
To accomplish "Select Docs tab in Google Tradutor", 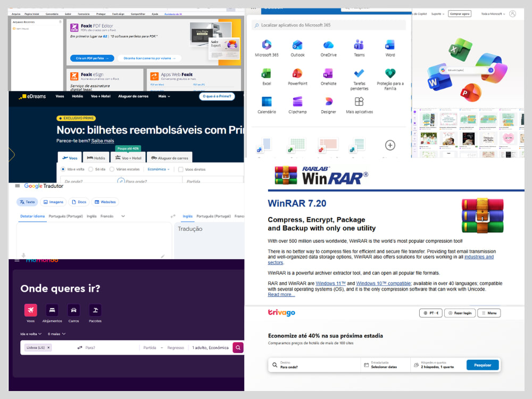I will pos(79,202).
